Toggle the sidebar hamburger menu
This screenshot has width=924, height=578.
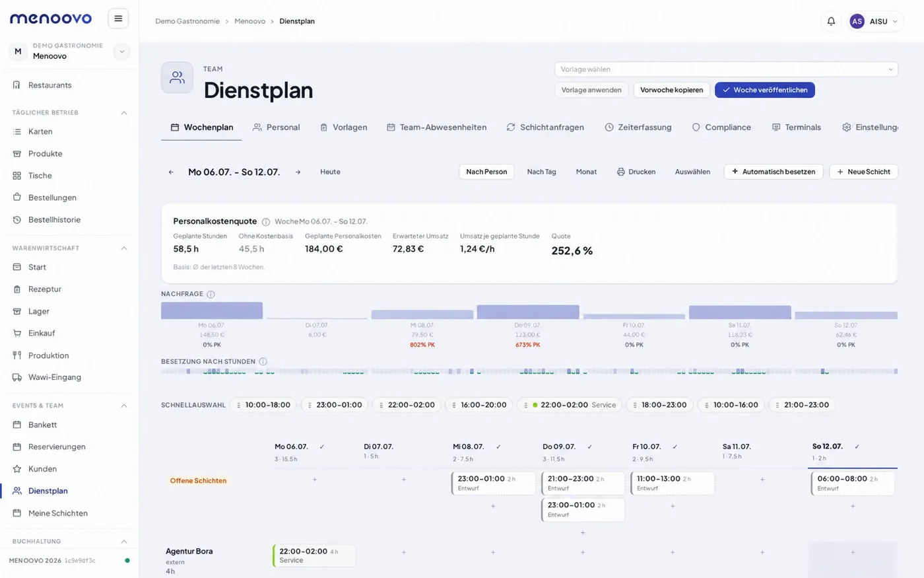118,18
